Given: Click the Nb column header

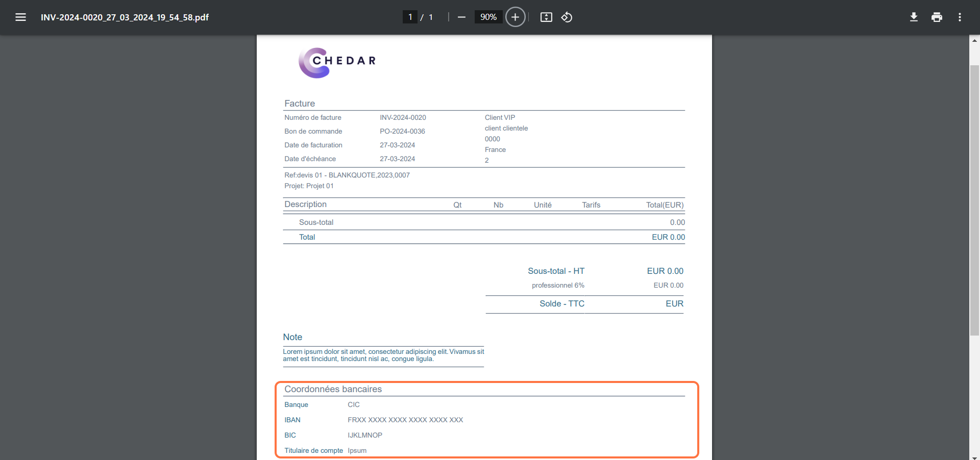Looking at the screenshot, I should click(x=498, y=205).
